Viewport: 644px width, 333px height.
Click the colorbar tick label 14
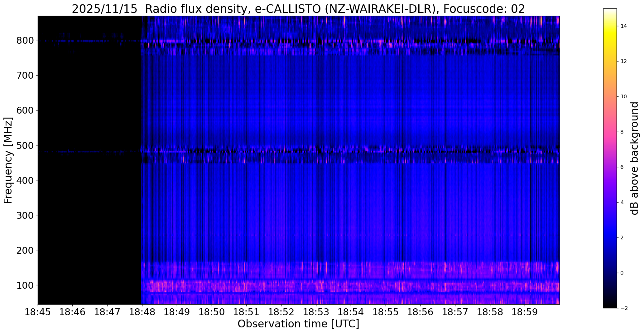coord(624,26)
